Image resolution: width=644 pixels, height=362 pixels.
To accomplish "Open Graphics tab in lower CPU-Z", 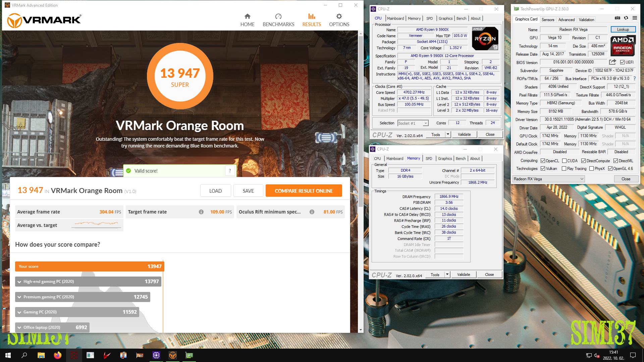I will coord(445,159).
